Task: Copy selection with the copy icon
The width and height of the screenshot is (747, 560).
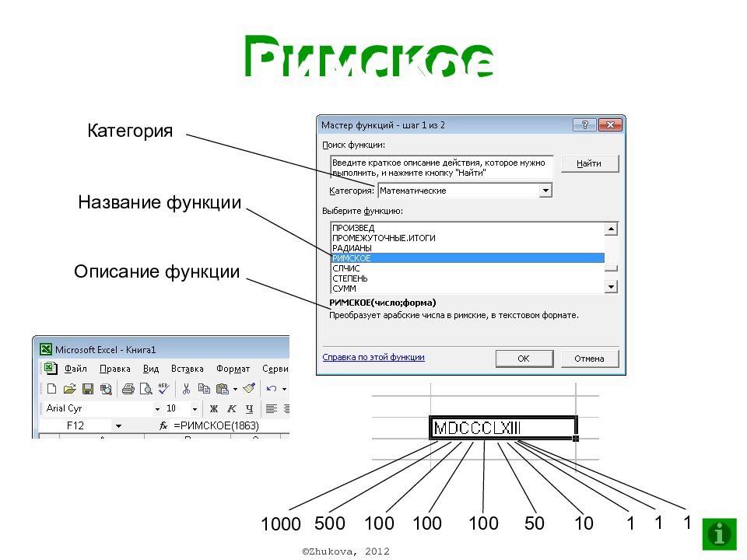Action: click(204, 389)
